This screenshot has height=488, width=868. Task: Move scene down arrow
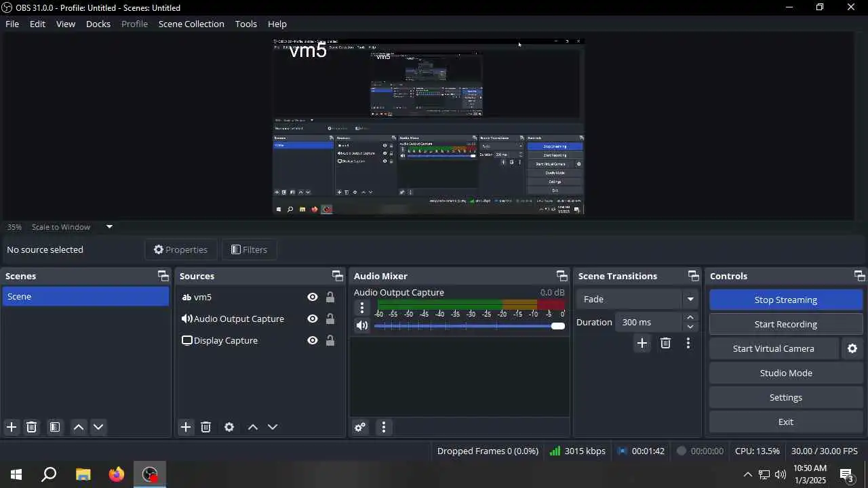point(98,427)
